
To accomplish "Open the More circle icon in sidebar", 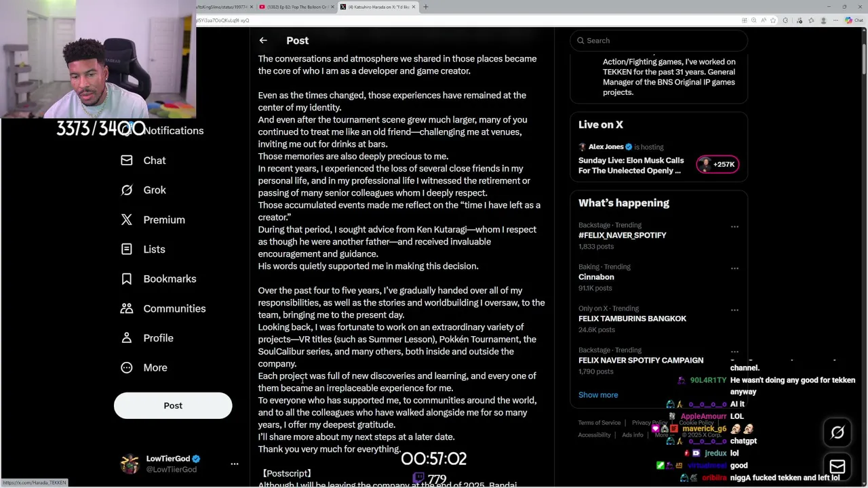I will coord(127,367).
